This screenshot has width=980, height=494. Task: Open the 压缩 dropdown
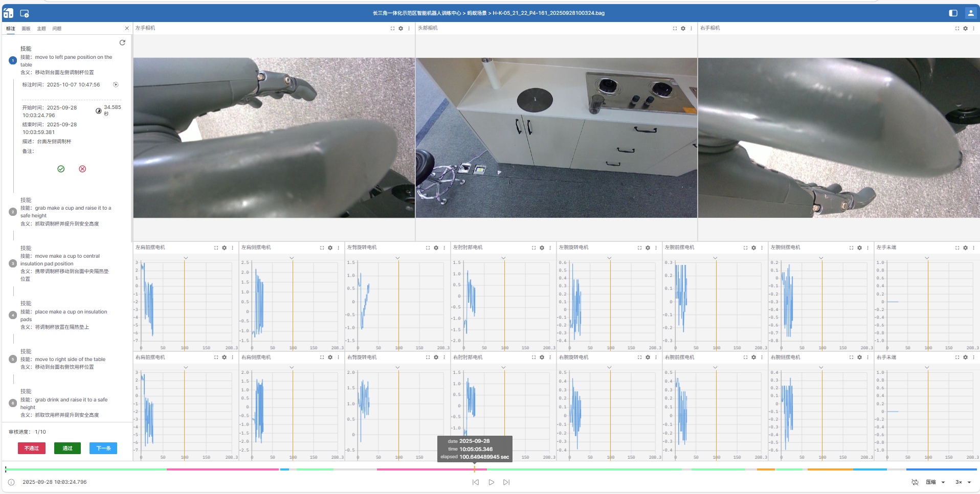pyautogui.click(x=935, y=482)
